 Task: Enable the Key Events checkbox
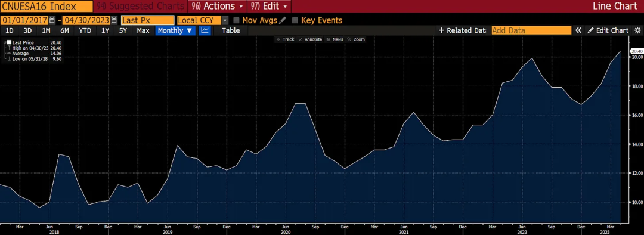pos(295,20)
